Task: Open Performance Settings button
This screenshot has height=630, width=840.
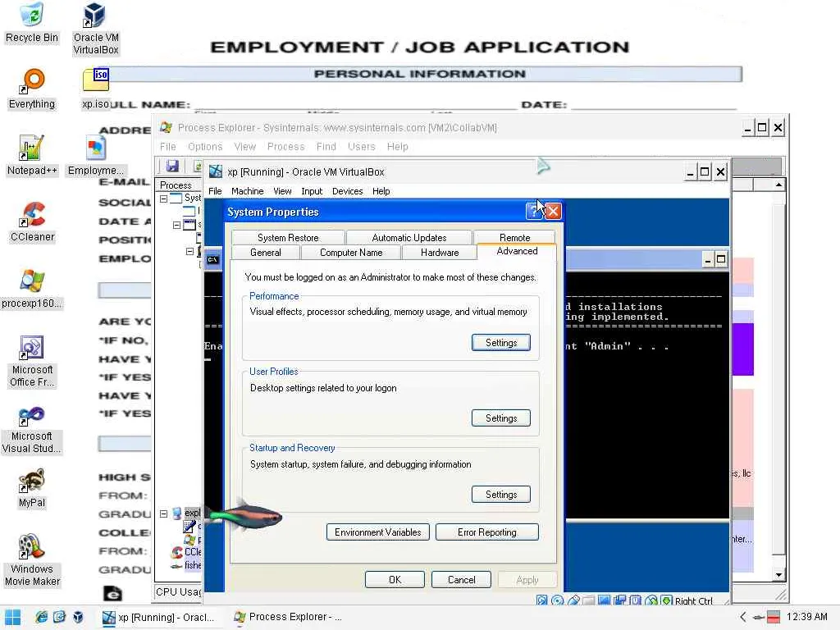Action: (x=501, y=343)
